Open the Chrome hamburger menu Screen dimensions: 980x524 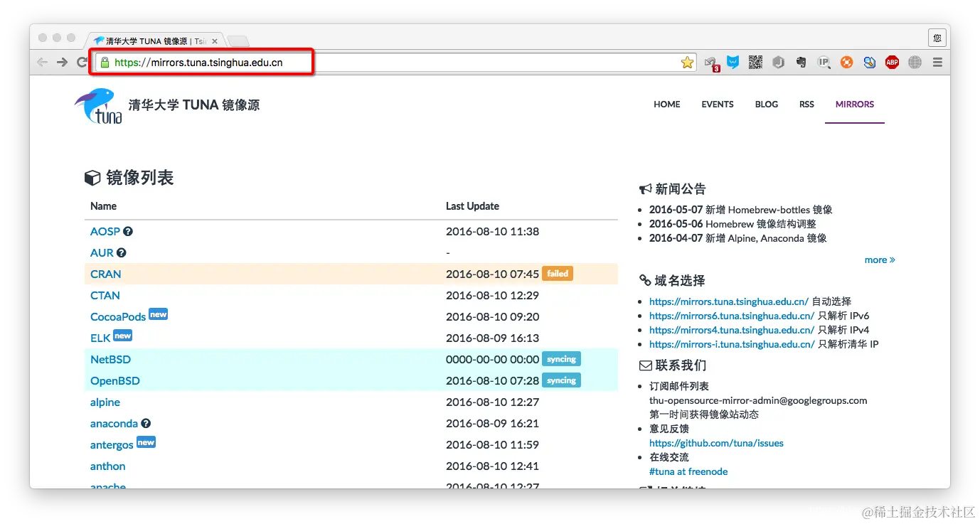[937, 63]
